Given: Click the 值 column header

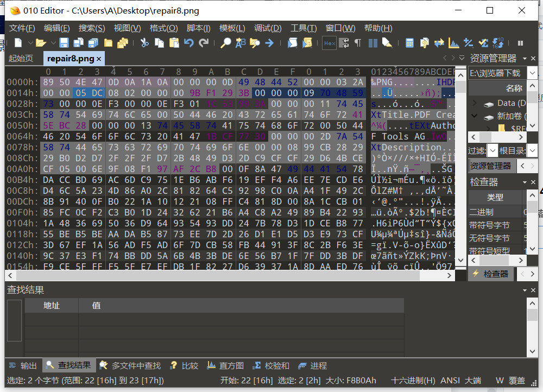Looking at the screenshot, I should click(x=241, y=306).
